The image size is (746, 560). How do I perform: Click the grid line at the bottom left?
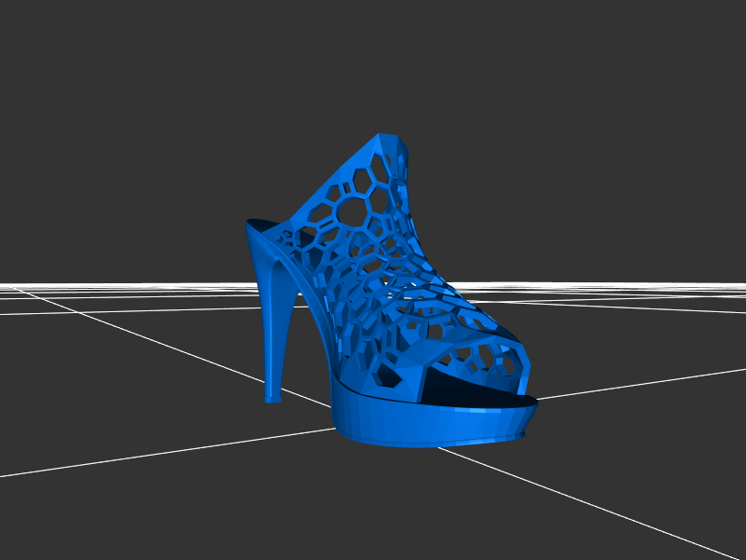(x=140, y=457)
